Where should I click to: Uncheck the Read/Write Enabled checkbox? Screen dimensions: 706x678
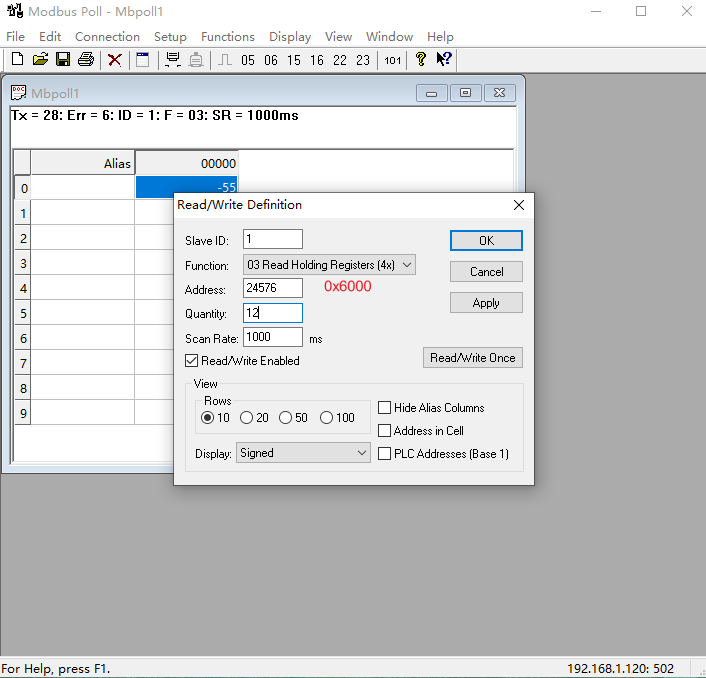click(192, 361)
